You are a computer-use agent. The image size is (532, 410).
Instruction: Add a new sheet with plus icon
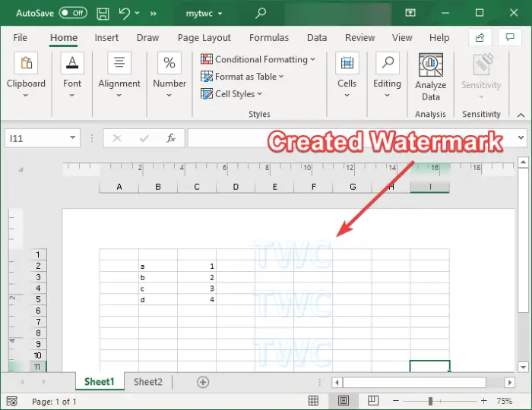[203, 382]
